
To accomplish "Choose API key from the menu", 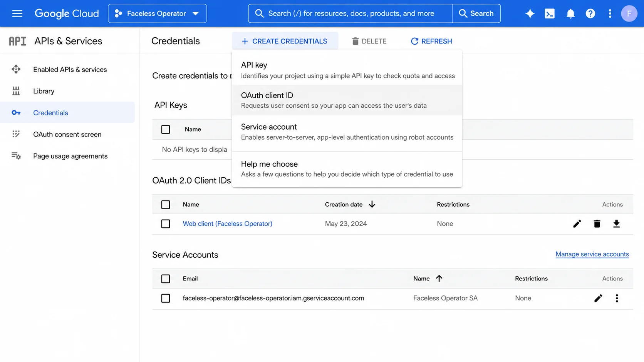I will 347,70.
